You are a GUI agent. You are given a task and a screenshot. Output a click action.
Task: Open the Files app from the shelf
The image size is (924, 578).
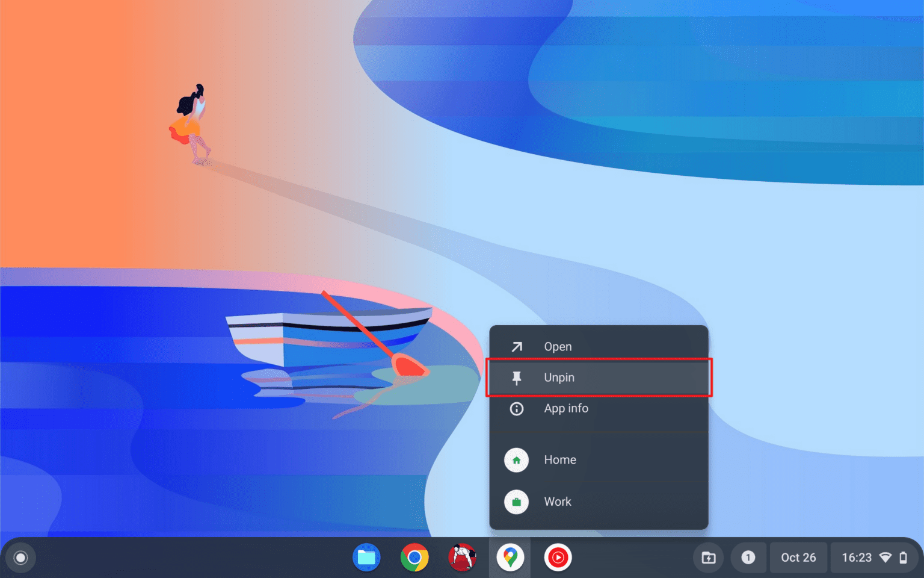[366, 558]
